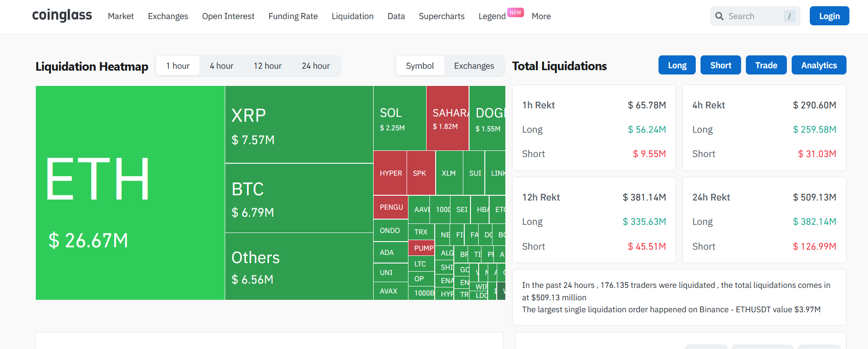Click the SUI tile
The image size is (868, 349).
(x=474, y=173)
